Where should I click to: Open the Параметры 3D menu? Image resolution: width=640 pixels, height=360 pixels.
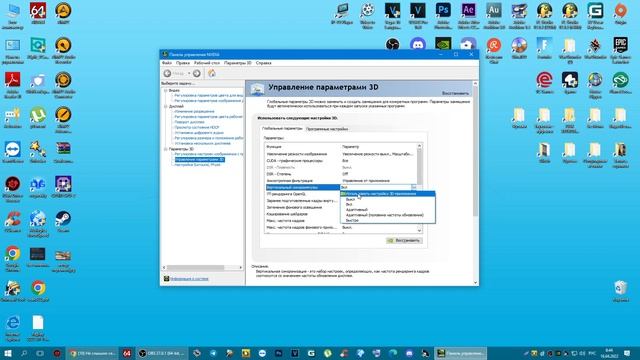238,63
